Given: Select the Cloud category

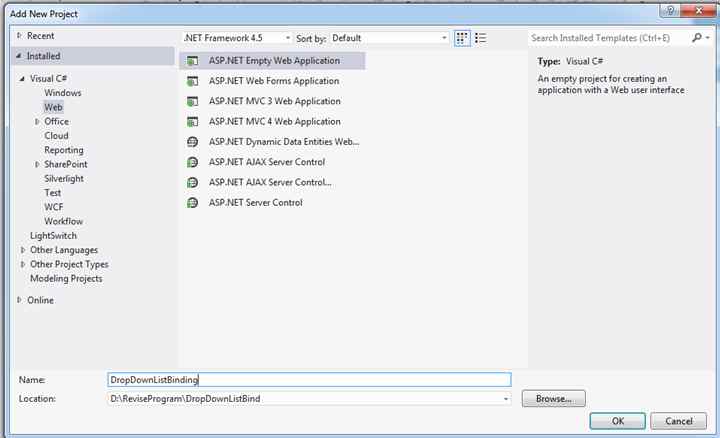Looking at the screenshot, I should (56, 136).
